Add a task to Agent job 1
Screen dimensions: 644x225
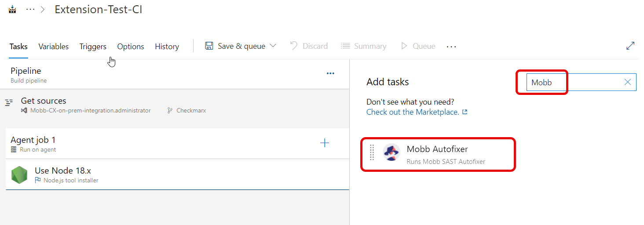tap(325, 143)
